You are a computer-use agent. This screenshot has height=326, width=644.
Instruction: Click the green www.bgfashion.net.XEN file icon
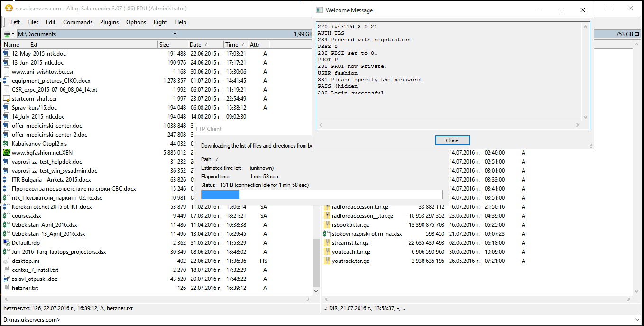[7, 153]
